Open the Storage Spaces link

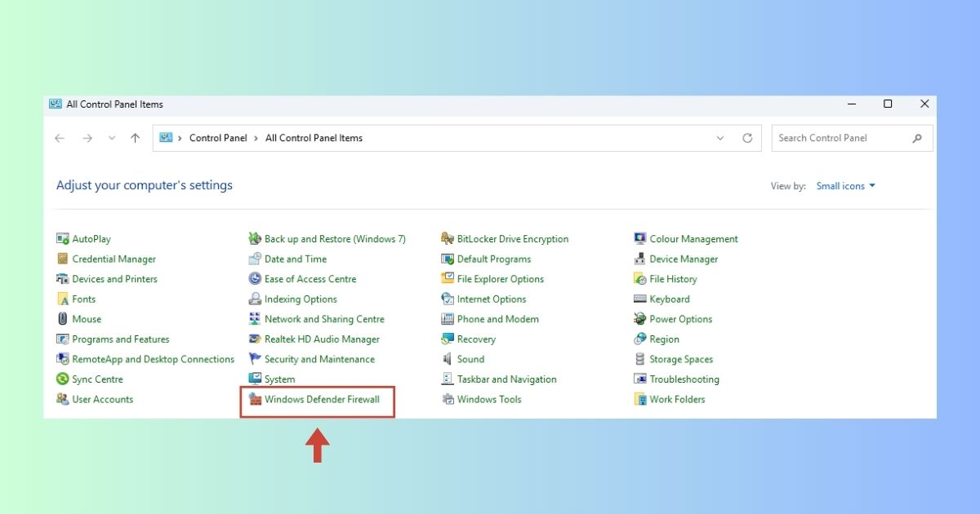click(681, 359)
